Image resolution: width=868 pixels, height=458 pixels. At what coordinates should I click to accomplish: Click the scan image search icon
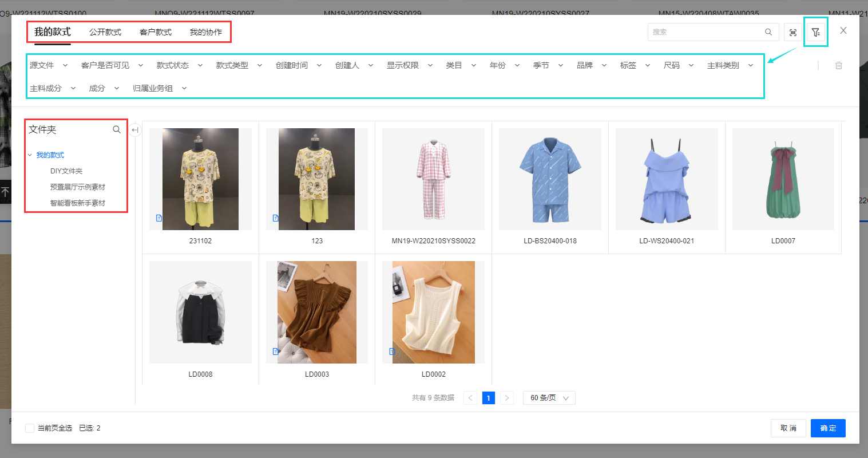[x=792, y=33]
